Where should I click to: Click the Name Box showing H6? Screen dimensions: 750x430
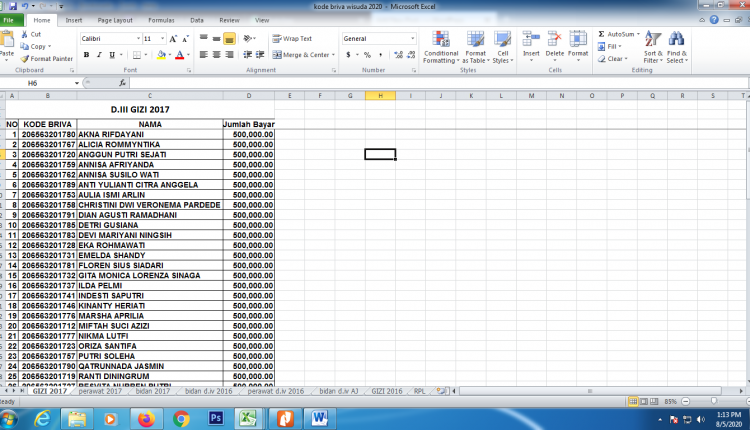click(x=38, y=83)
